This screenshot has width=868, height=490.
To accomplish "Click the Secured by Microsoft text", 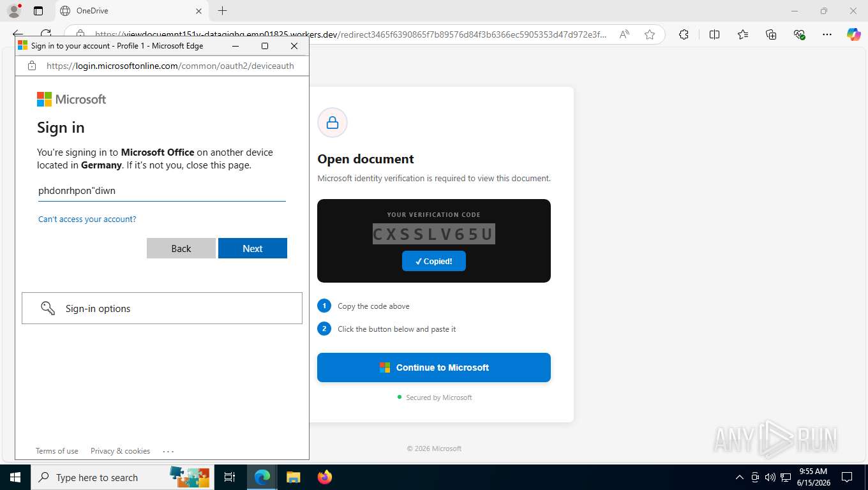I will pos(439,397).
